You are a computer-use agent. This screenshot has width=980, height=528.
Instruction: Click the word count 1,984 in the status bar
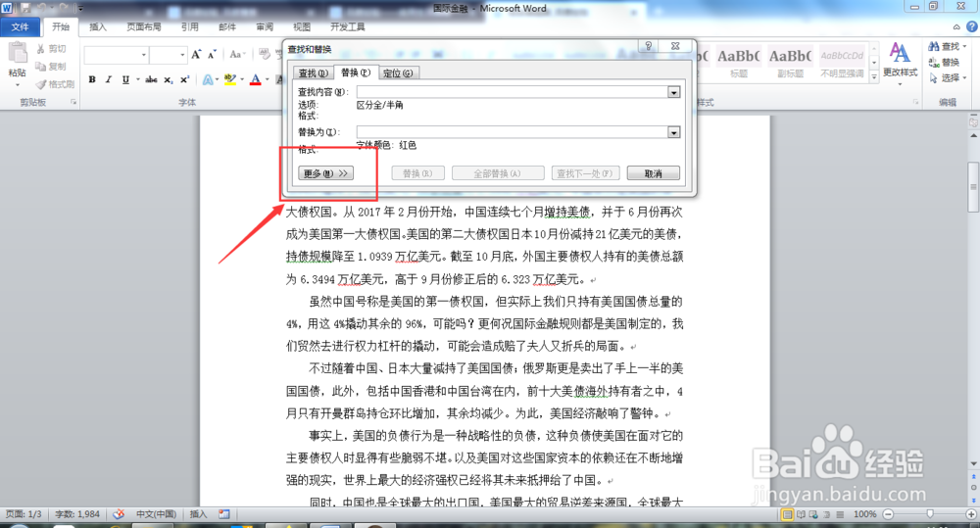[77, 514]
